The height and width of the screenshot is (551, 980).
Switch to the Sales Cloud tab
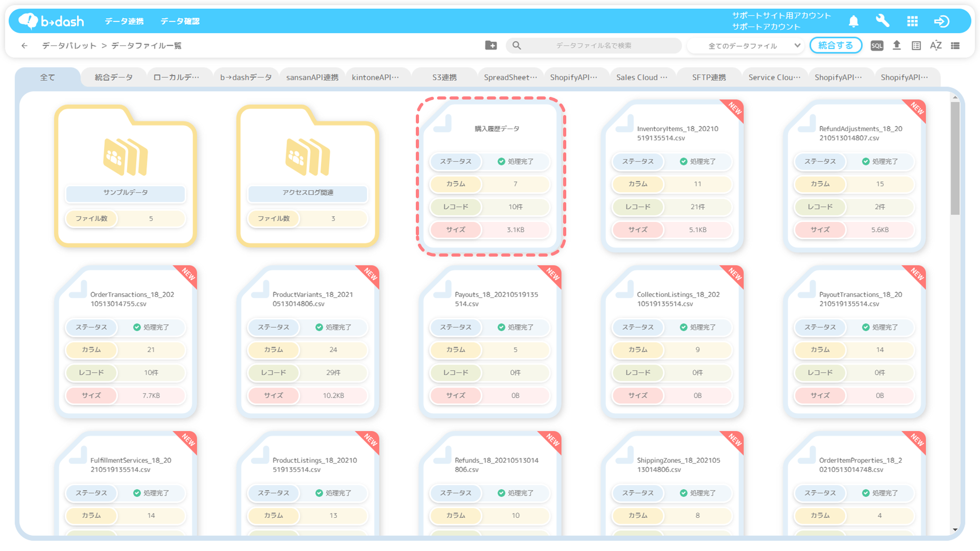pyautogui.click(x=642, y=77)
